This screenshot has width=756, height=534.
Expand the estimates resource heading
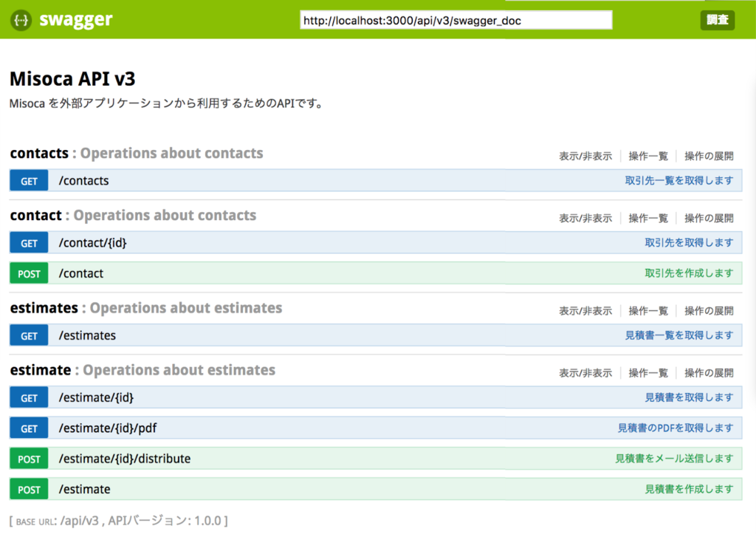(x=44, y=308)
